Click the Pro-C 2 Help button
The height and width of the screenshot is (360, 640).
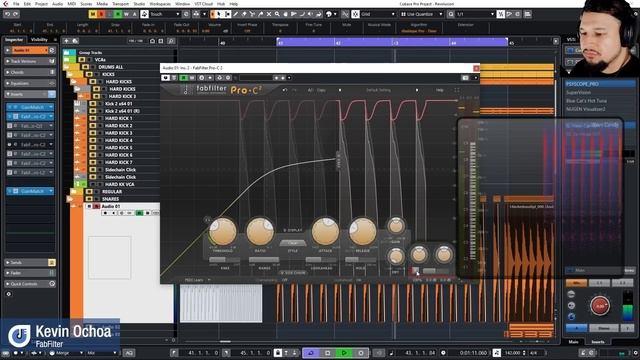pos(440,90)
